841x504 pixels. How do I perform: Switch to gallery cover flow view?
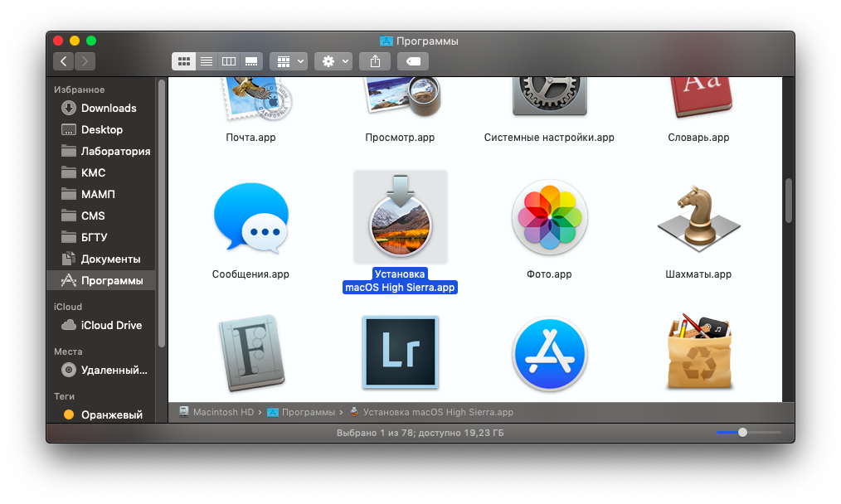tap(252, 61)
